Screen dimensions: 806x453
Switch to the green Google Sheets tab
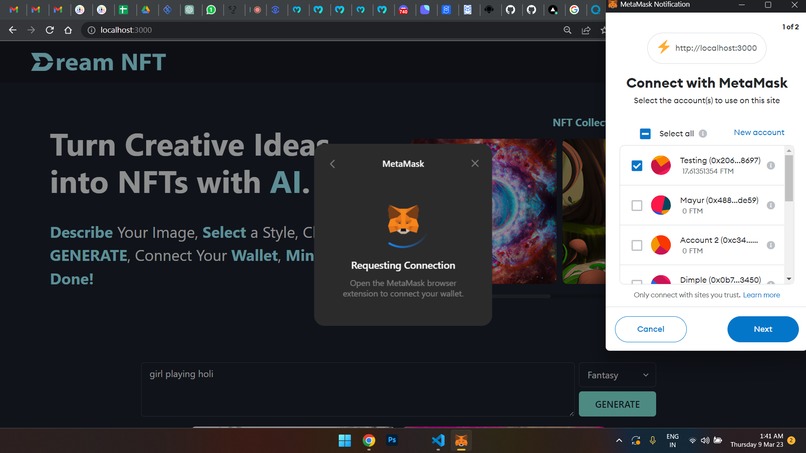click(x=123, y=9)
